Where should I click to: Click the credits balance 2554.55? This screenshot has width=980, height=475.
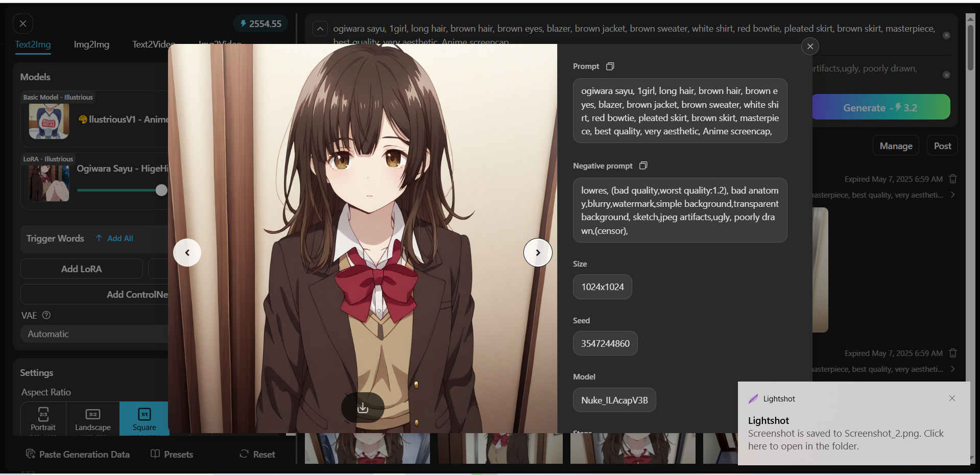tap(261, 23)
